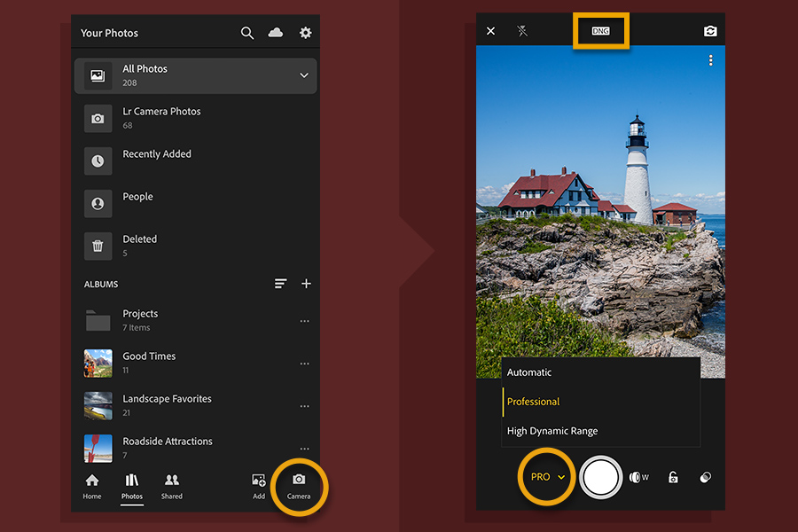Select Professional capture mode
The width and height of the screenshot is (798, 532).
pyautogui.click(x=600, y=402)
